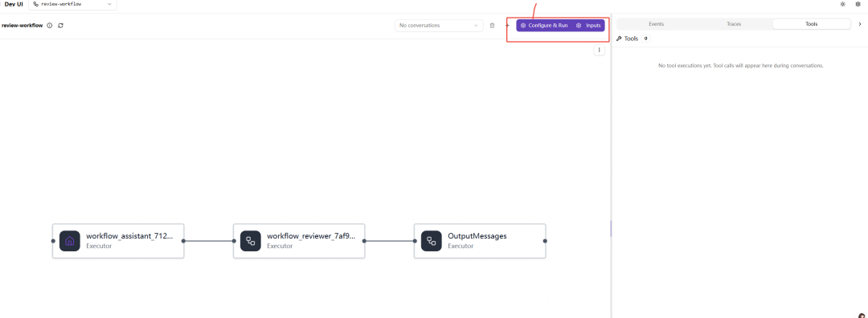Click the workflow icon on workflow_reviewer node
Screen dimensions: 868x318
coord(251,241)
